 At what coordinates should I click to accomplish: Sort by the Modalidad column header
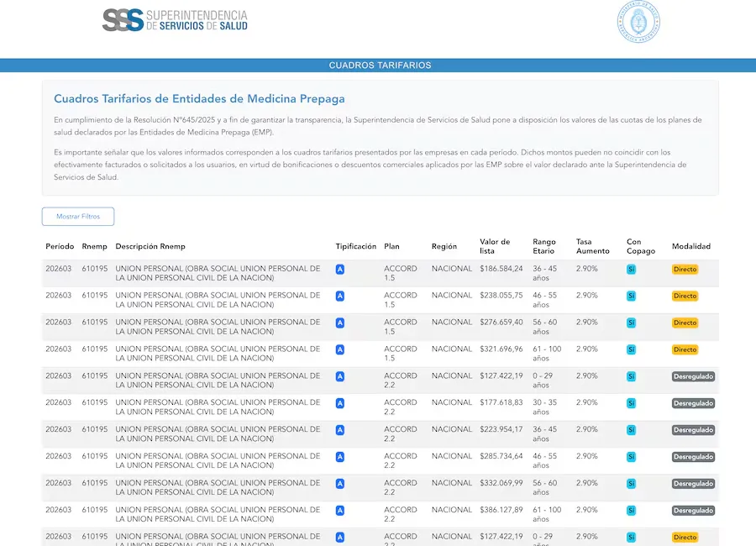point(691,246)
